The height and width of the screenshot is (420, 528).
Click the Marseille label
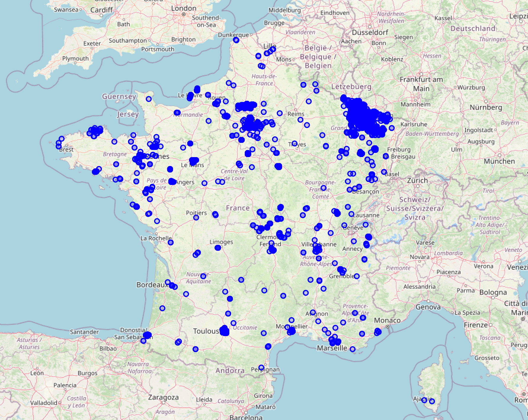click(332, 348)
